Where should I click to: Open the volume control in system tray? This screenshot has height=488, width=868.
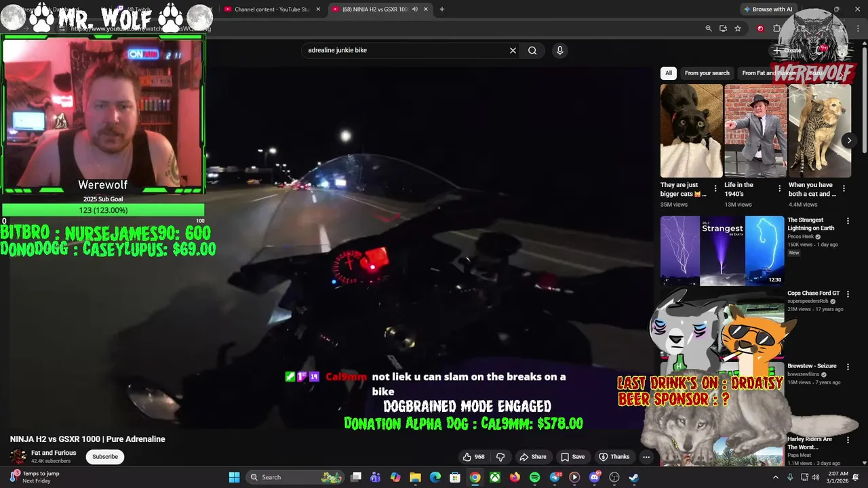coord(817,477)
